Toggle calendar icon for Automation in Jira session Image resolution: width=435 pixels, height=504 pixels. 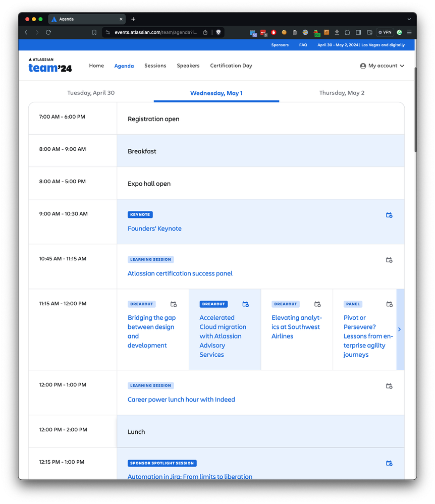(389, 463)
